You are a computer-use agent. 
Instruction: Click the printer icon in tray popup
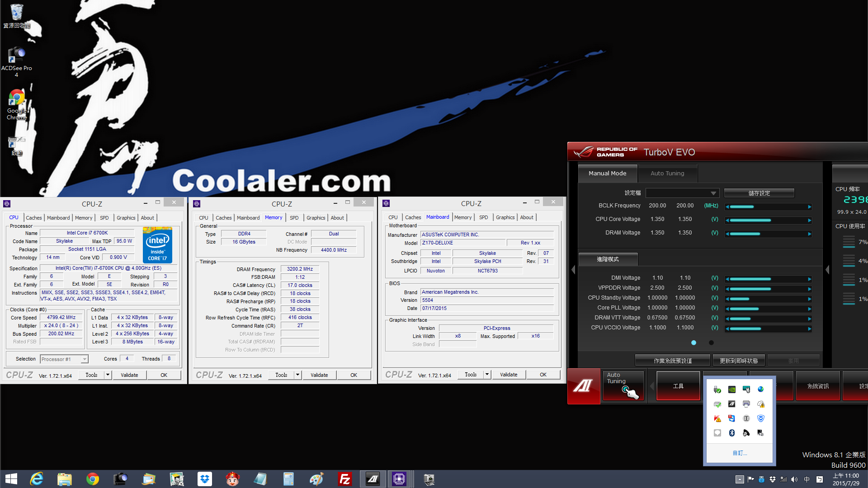pyautogui.click(x=746, y=404)
